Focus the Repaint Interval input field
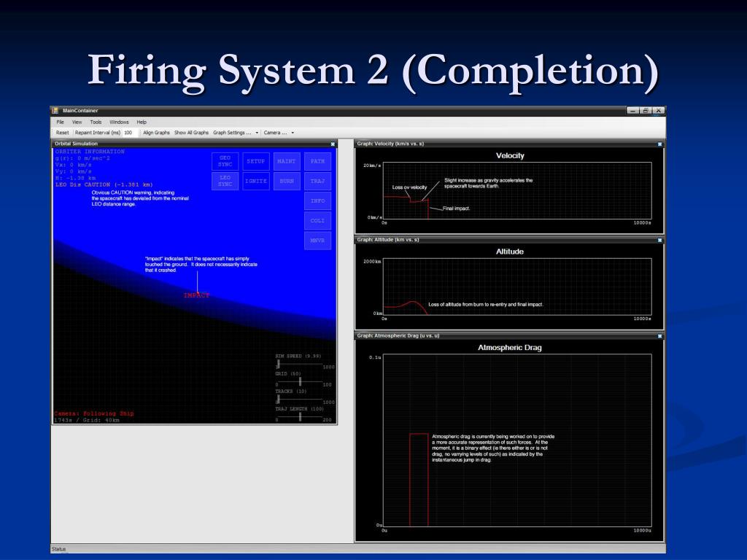The width and height of the screenshot is (747, 560). tap(130, 133)
